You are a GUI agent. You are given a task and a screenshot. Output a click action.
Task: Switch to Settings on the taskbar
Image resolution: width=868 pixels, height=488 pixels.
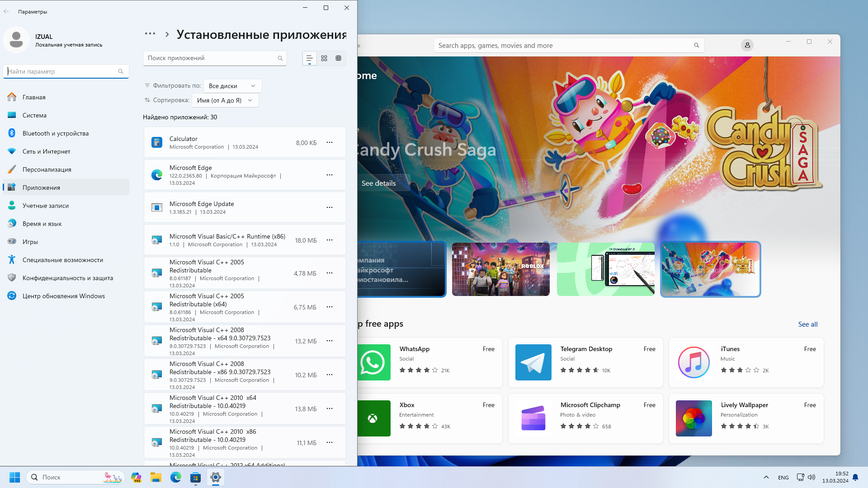[x=216, y=477]
